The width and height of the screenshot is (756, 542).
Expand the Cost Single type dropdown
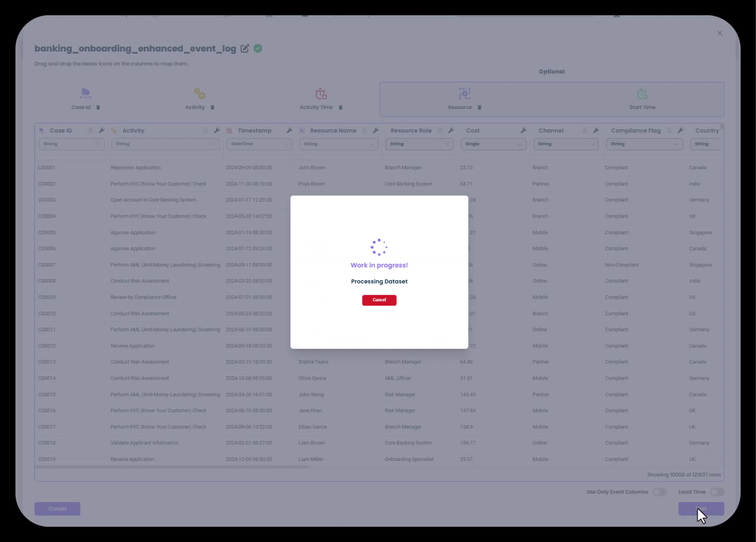tap(493, 144)
